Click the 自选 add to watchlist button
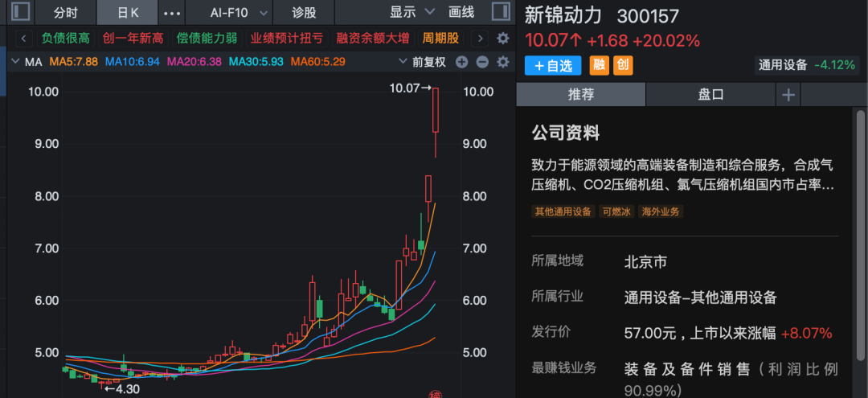The image size is (868, 398). tap(552, 66)
